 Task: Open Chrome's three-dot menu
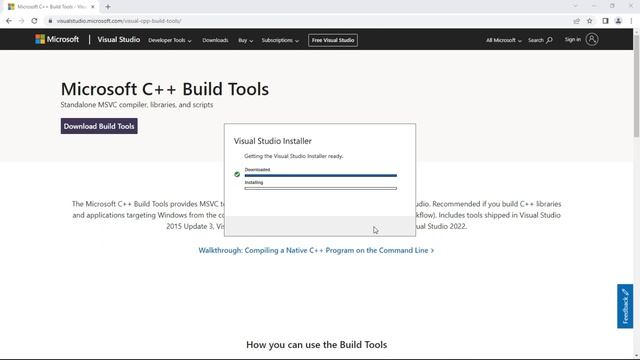(631, 21)
